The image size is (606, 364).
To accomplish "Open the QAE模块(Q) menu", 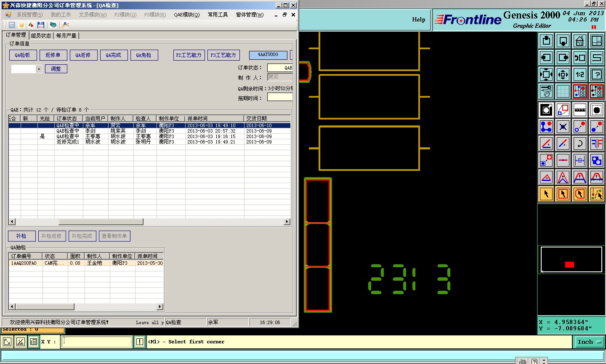I will pyautogui.click(x=187, y=15).
